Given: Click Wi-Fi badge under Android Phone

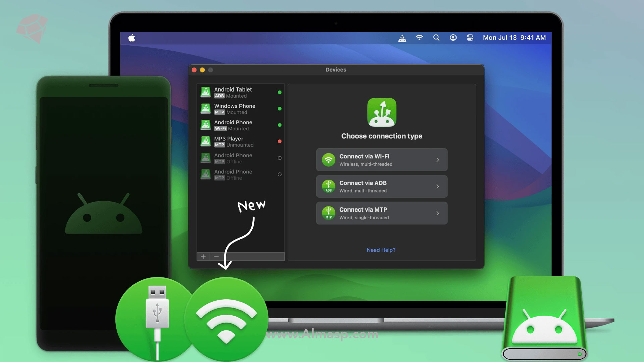Looking at the screenshot, I should 220,129.
